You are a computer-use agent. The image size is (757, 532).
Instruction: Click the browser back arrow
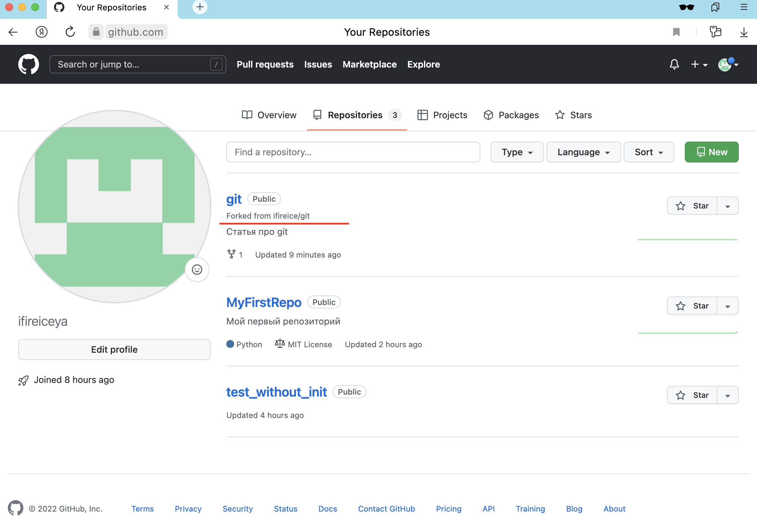click(x=13, y=32)
